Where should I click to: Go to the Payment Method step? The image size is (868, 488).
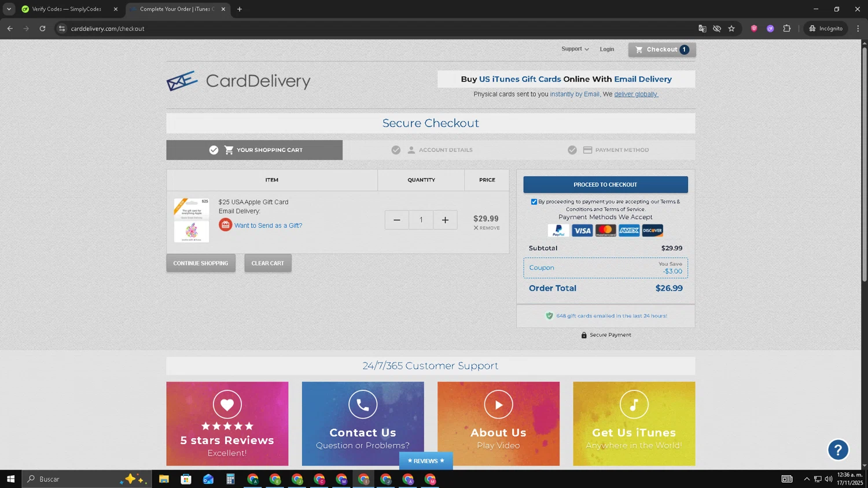pyautogui.click(x=608, y=150)
